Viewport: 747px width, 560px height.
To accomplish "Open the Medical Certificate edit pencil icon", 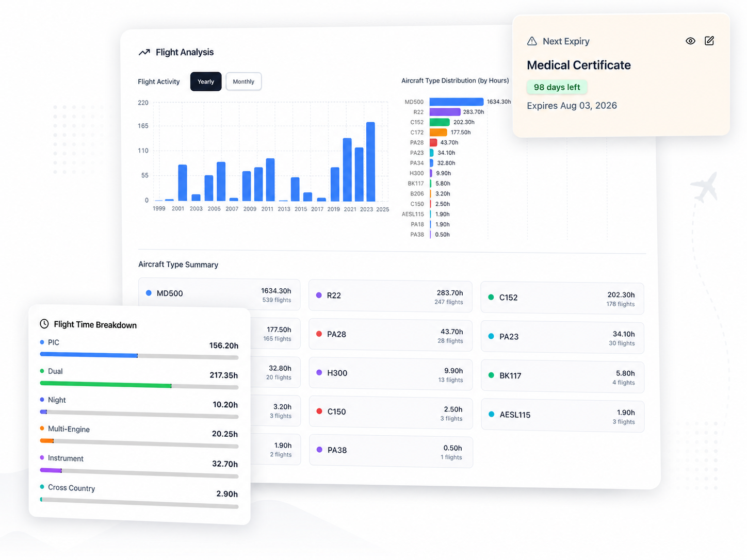I will [x=709, y=41].
